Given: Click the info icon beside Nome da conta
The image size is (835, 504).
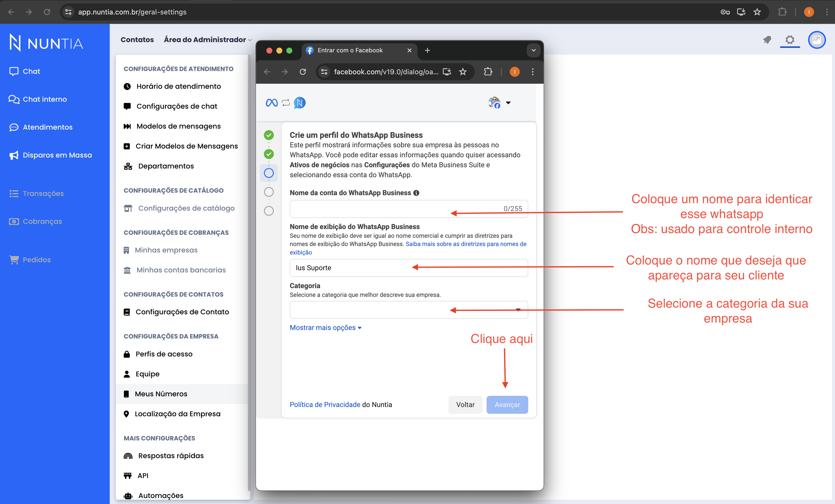Looking at the screenshot, I should (x=416, y=193).
